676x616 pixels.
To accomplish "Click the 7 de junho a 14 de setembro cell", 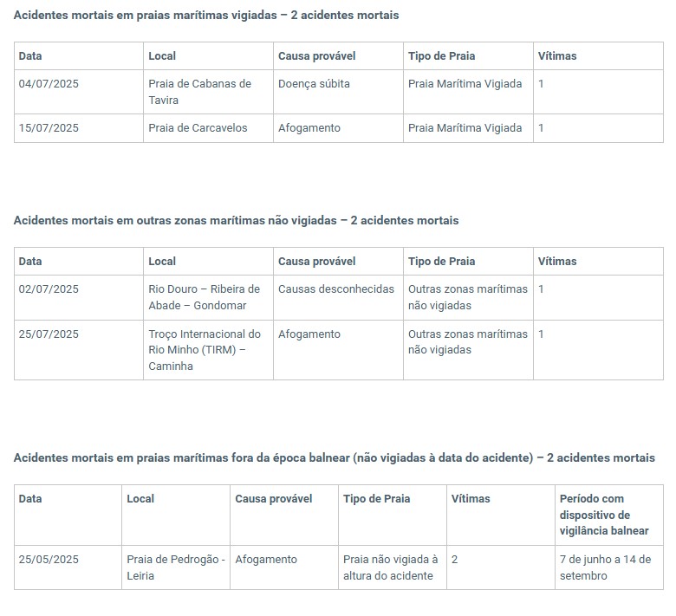I will [609, 567].
